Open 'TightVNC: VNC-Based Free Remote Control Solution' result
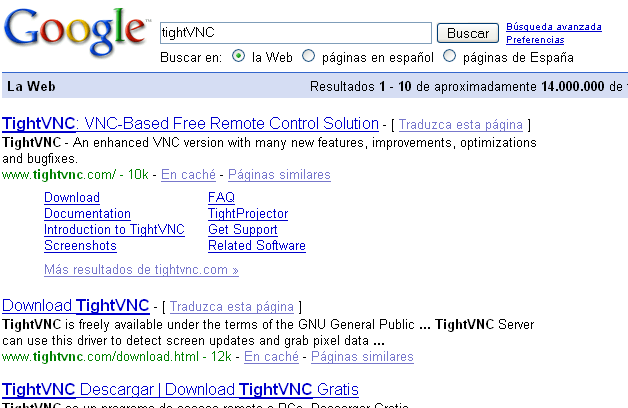The width and height of the screenshot is (628, 408). coord(190,124)
